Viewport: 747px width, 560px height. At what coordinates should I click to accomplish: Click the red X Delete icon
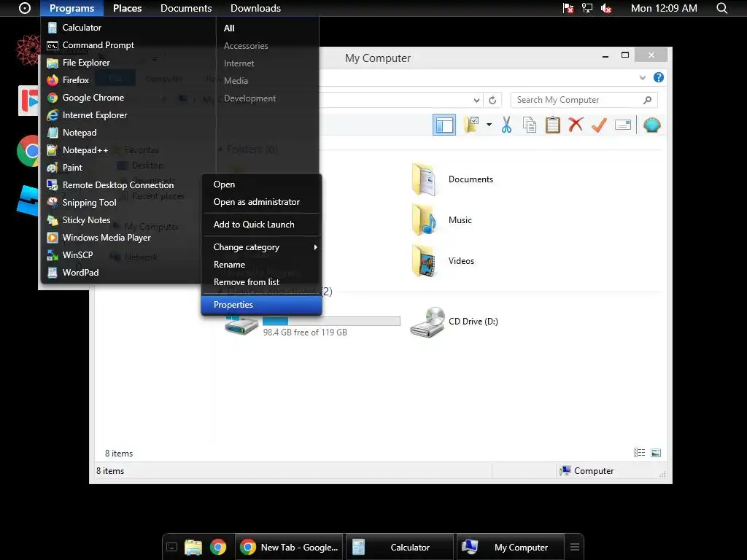(576, 125)
